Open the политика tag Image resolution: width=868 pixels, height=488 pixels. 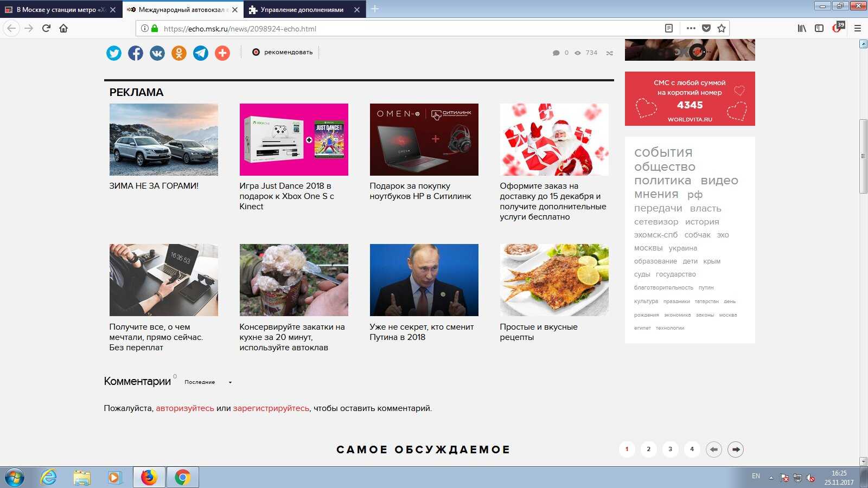(663, 181)
